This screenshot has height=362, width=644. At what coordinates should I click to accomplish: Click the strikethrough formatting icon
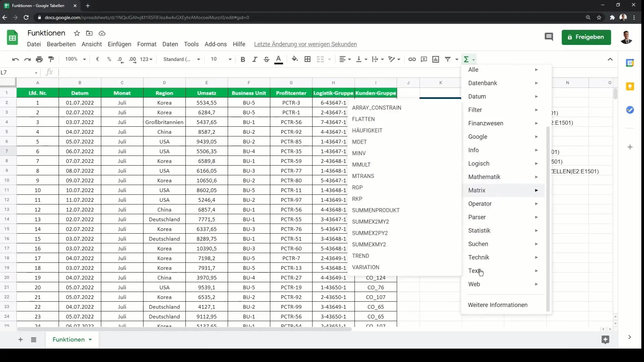point(266,59)
